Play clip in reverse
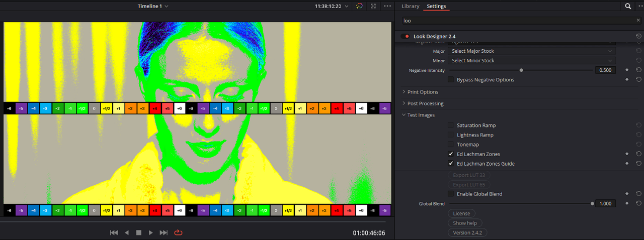 click(x=127, y=232)
